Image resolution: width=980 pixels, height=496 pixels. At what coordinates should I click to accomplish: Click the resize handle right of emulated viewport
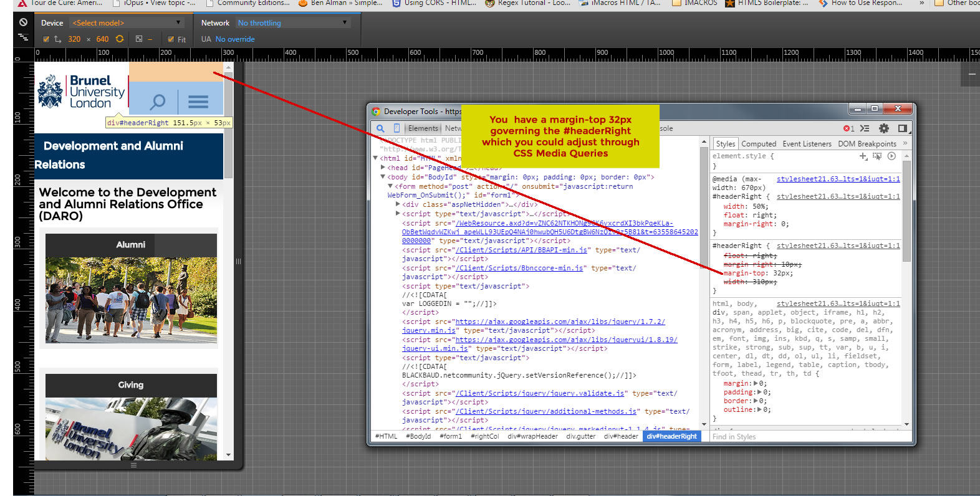238,261
